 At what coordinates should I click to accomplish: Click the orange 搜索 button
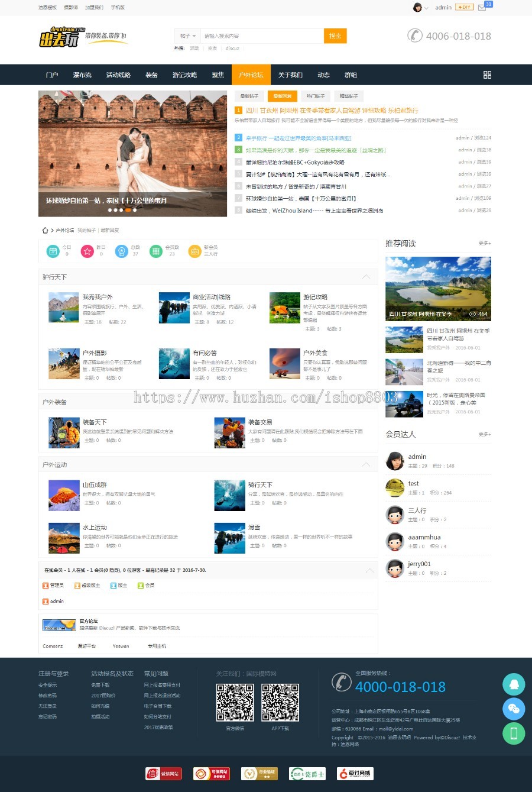point(335,36)
